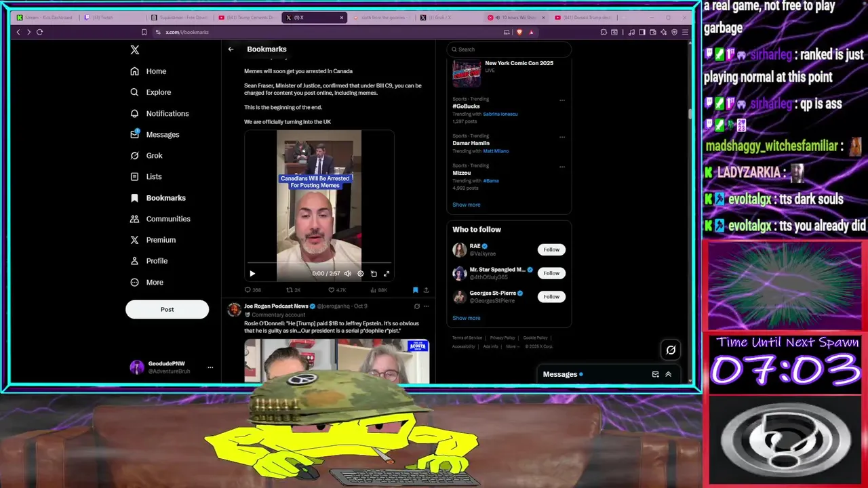868x488 pixels.
Task: Click the Premium X icon
Action: (134, 240)
